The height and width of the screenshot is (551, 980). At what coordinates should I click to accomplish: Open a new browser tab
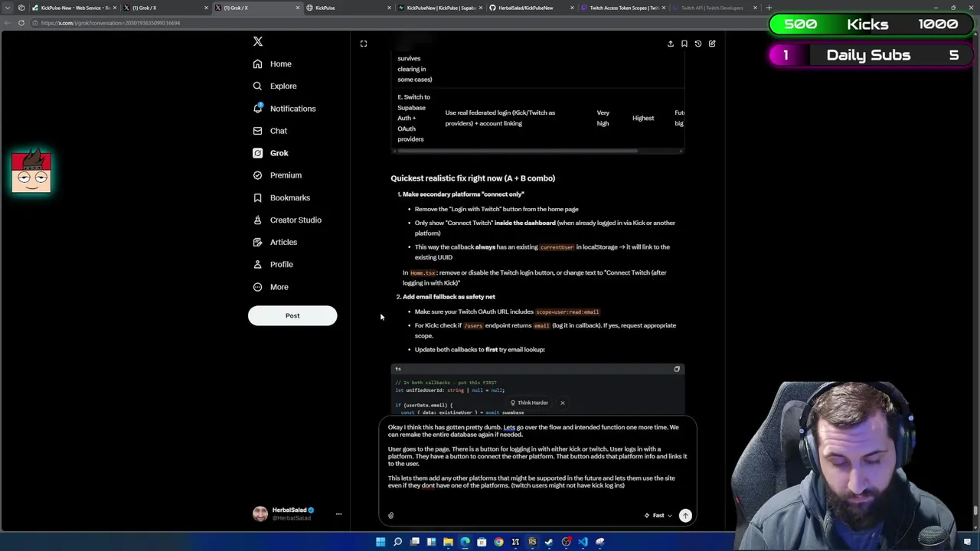click(769, 8)
